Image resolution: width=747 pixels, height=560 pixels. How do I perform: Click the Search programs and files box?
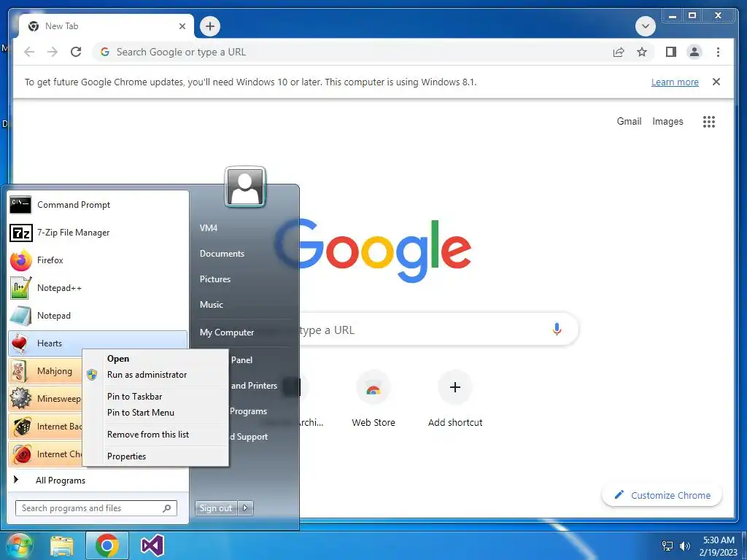pyautogui.click(x=96, y=508)
